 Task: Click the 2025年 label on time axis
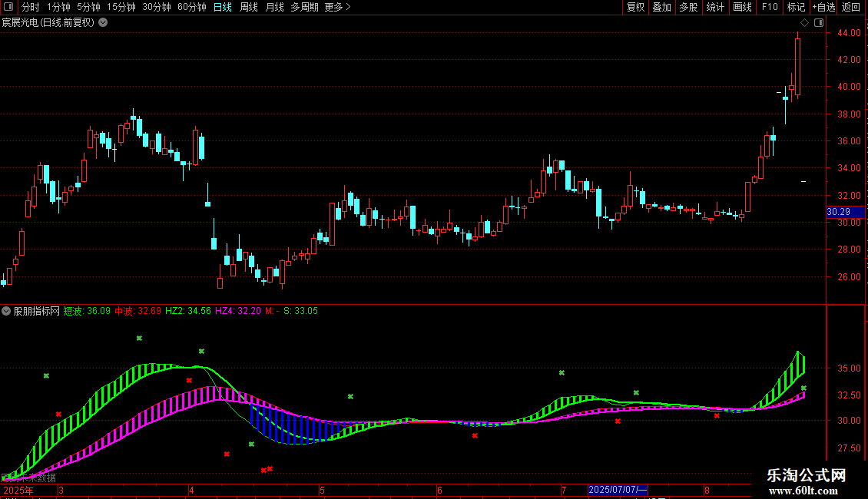pyautogui.click(x=19, y=490)
